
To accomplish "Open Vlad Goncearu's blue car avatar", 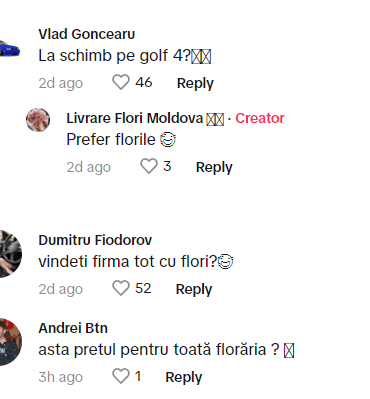I will (9, 49).
